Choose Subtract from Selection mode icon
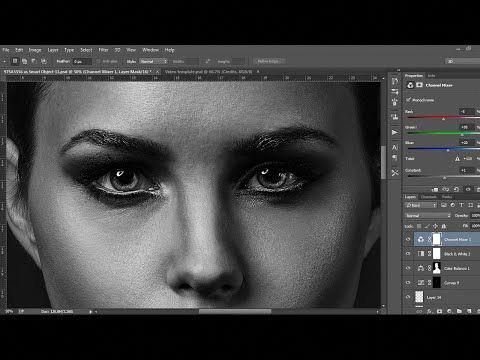 pos(34,61)
